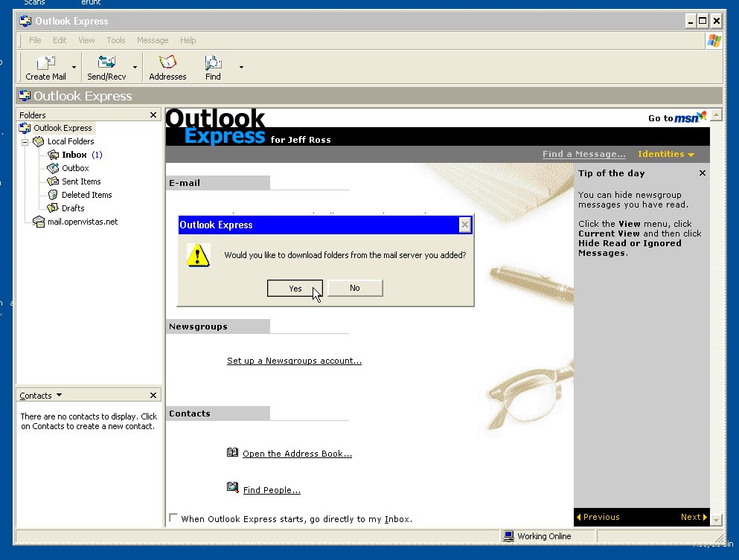739x560 pixels.
Task: Click the mail.openvistas.net server icon
Action: [x=39, y=222]
